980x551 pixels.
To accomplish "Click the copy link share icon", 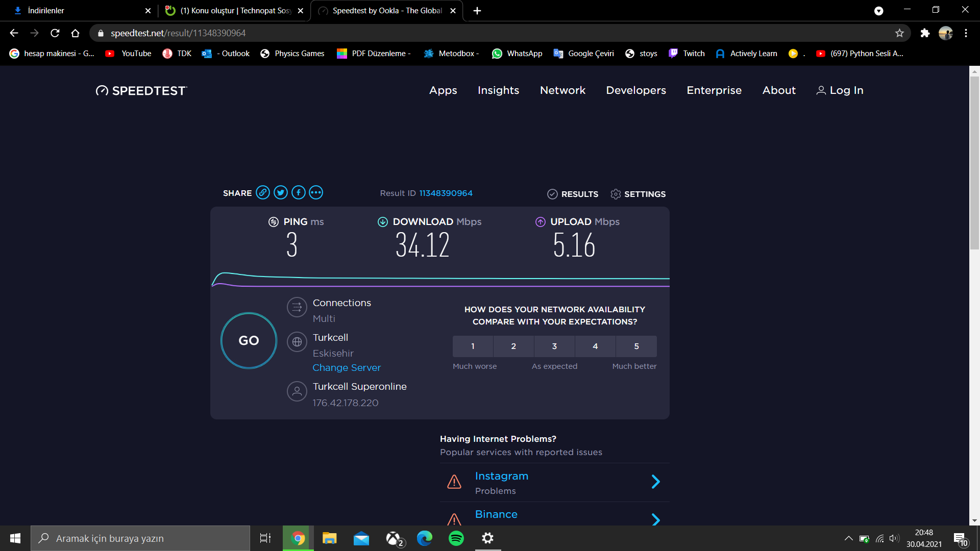I will [263, 192].
